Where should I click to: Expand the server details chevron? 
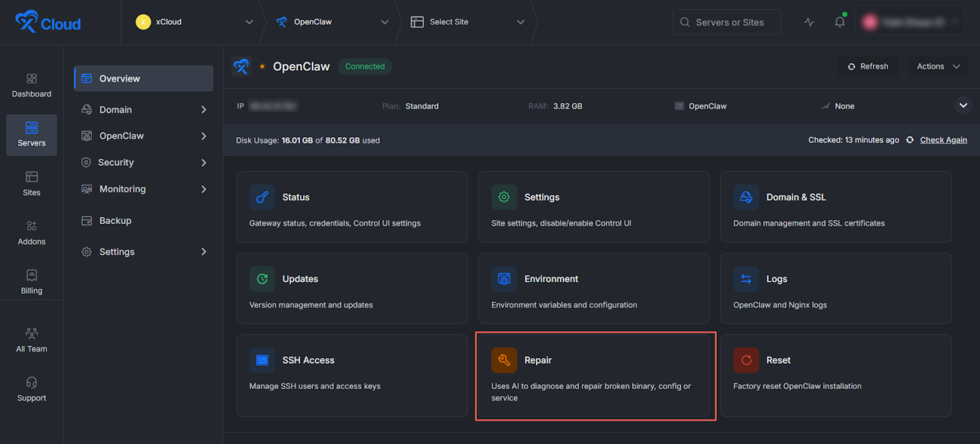pyautogui.click(x=963, y=106)
